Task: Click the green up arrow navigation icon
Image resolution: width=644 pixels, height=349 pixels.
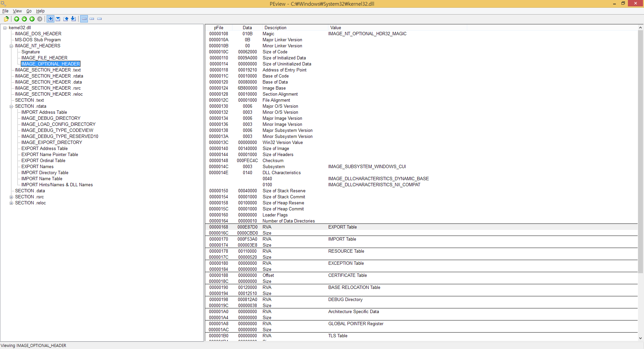Action: tap(16, 19)
